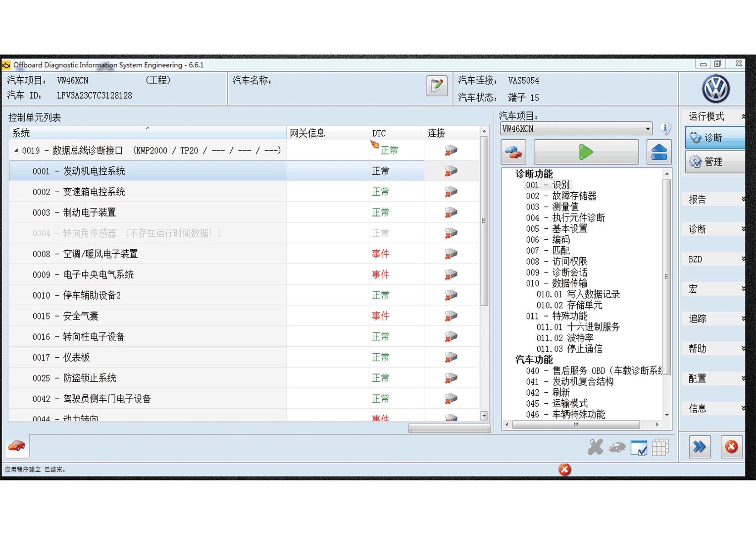Collapse the 0019 数据总线诊断接口 tree node

(x=16, y=151)
